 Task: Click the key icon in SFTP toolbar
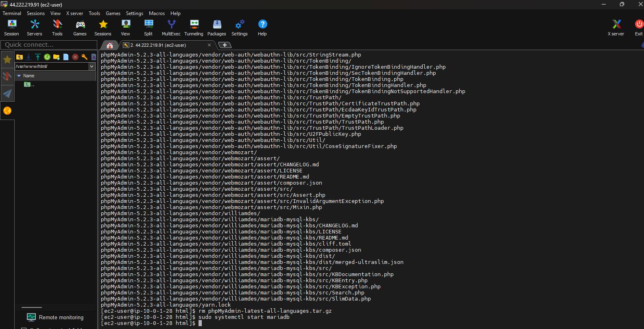point(85,57)
